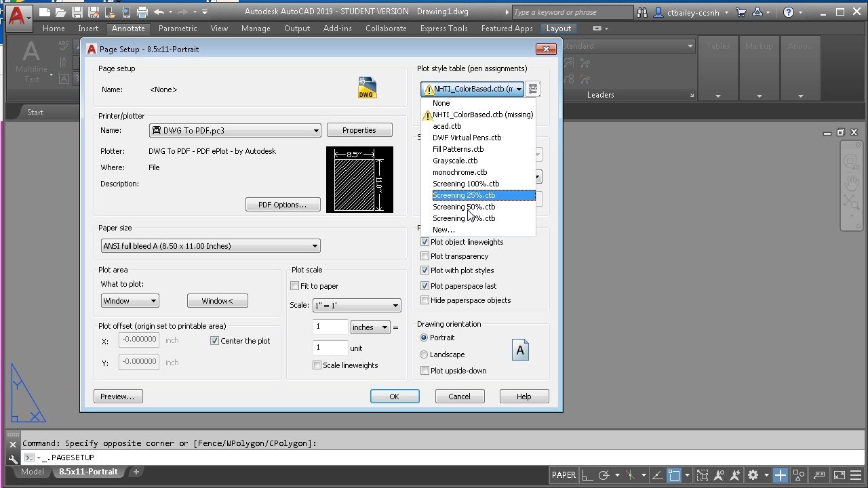Click the printer Properties button
The height and width of the screenshot is (488, 868).
359,130
